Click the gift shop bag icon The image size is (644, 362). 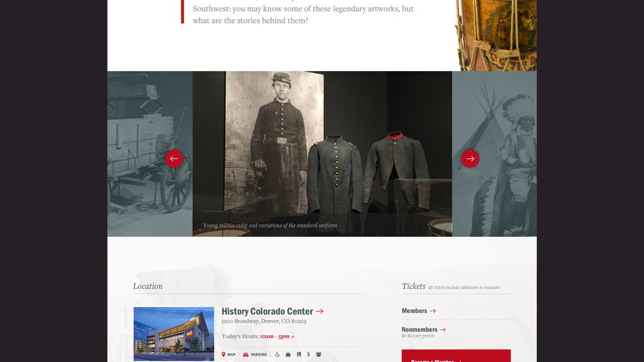[288, 354]
